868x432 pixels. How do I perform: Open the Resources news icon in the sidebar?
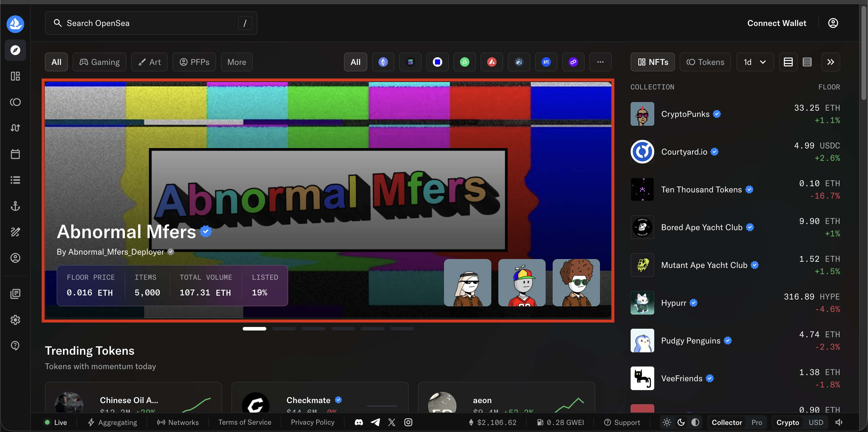15,294
